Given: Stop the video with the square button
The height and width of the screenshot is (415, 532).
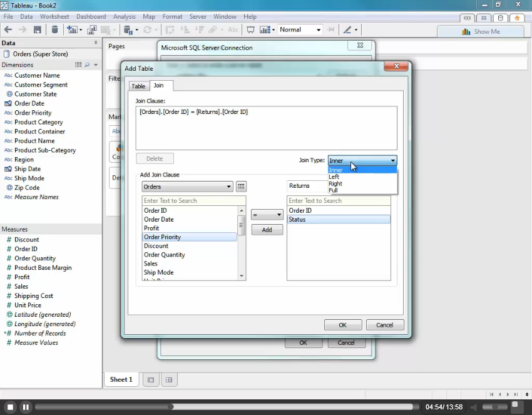Looking at the screenshot, I should (x=10, y=407).
